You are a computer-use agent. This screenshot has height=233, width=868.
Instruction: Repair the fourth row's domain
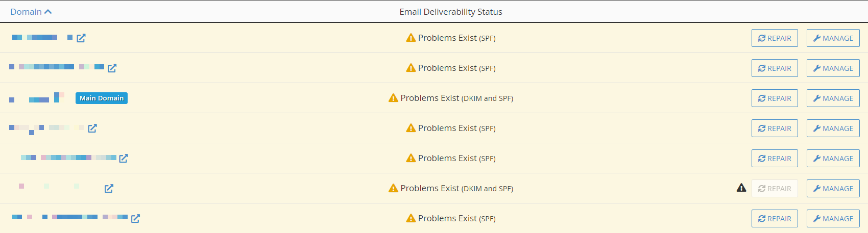click(775, 128)
